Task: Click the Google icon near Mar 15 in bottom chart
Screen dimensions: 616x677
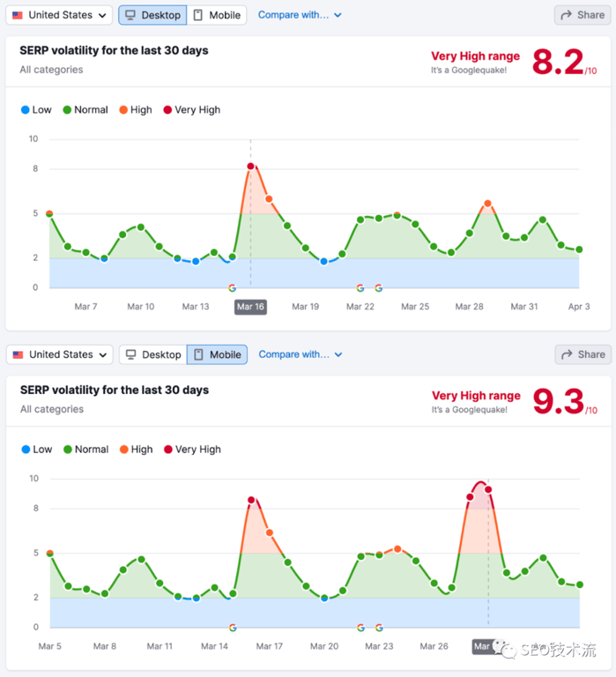Action: [x=233, y=628]
